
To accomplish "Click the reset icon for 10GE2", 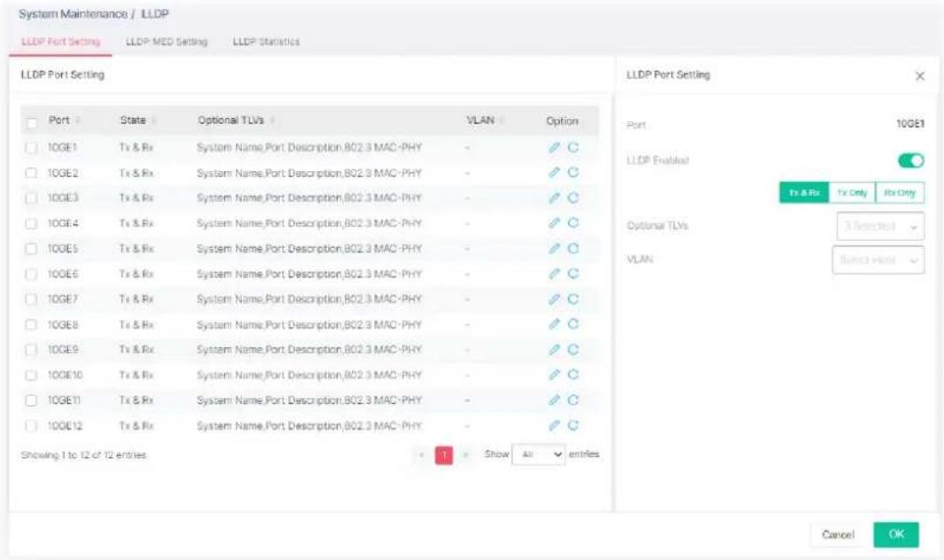I will coord(573,173).
